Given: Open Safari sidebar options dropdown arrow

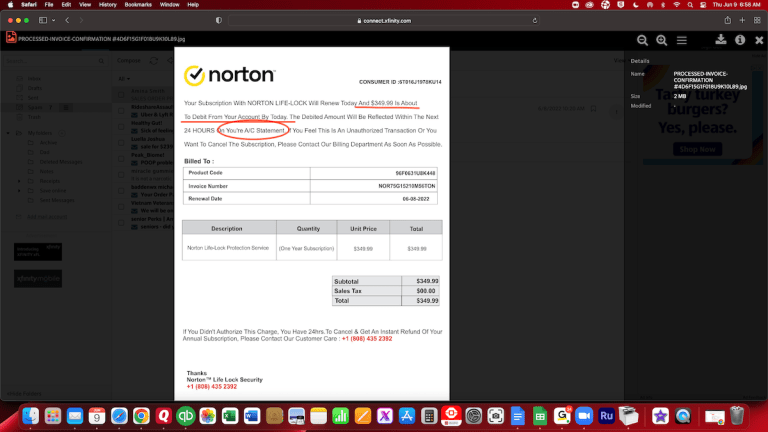Looking at the screenshot, I should pyautogui.click(x=53, y=21).
